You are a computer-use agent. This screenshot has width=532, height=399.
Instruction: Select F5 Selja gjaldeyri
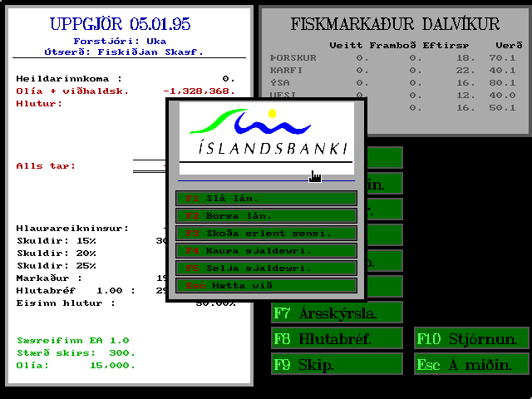click(266, 268)
